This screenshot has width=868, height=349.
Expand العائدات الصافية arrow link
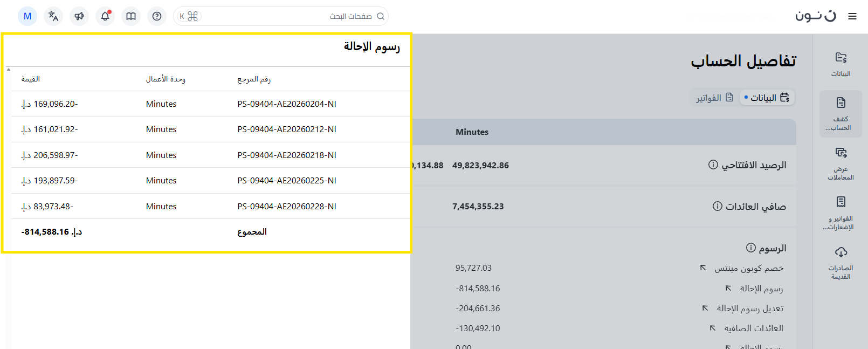pyautogui.click(x=712, y=328)
